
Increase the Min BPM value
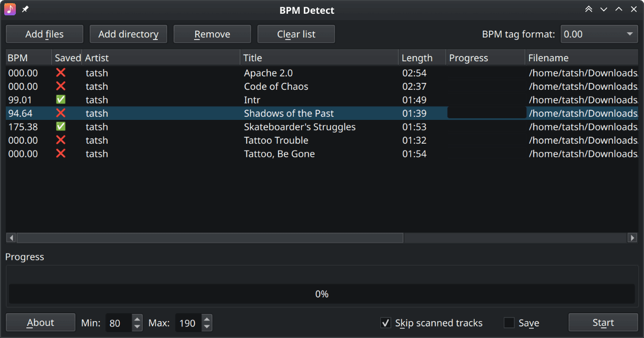(137, 318)
